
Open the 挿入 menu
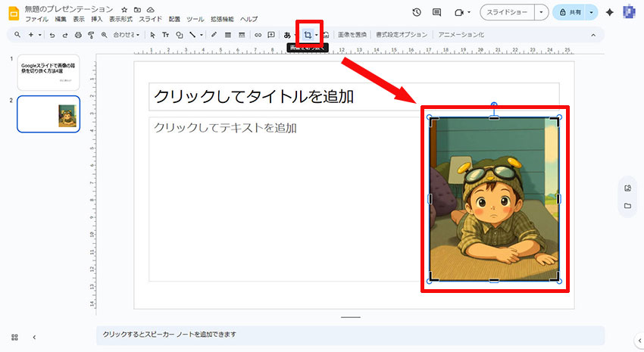[97, 19]
